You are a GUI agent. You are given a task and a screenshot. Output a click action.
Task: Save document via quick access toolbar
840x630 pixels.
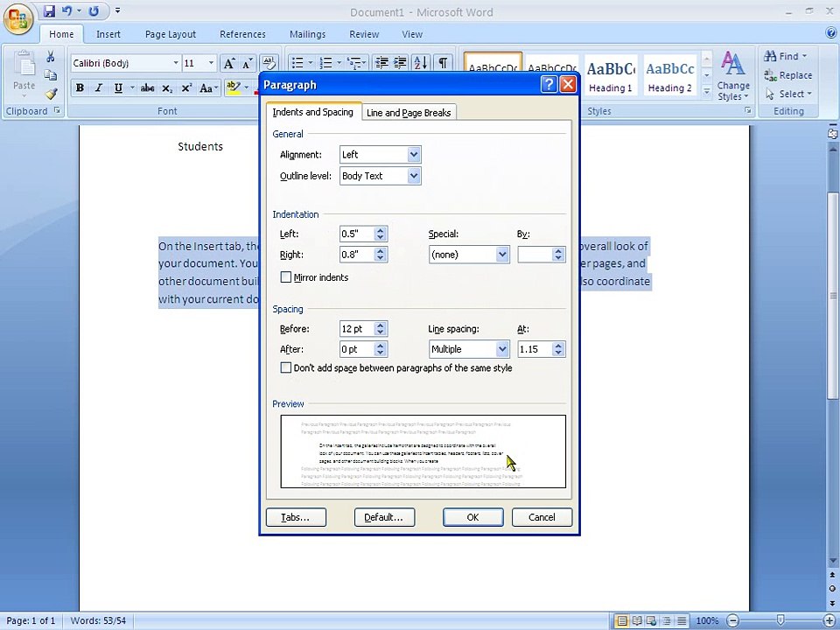click(49, 10)
